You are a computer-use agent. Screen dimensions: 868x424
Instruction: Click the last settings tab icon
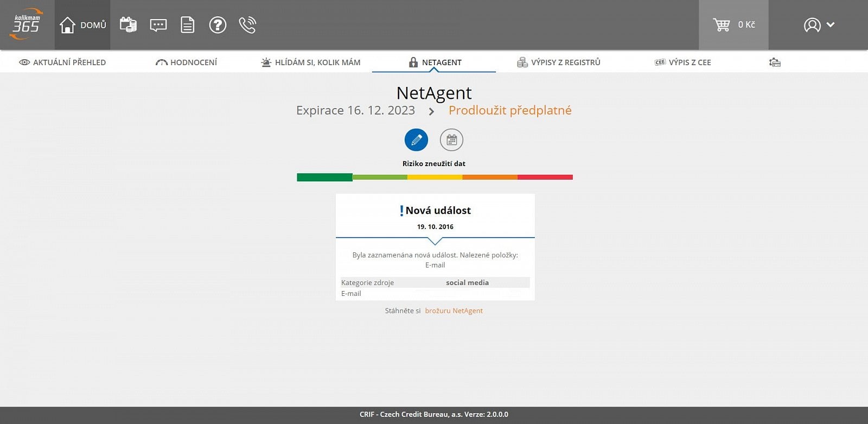(775, 62)
